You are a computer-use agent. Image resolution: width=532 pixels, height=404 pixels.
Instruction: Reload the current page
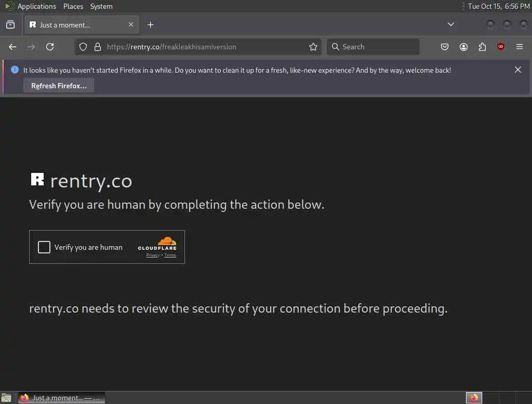coord(50,47)
